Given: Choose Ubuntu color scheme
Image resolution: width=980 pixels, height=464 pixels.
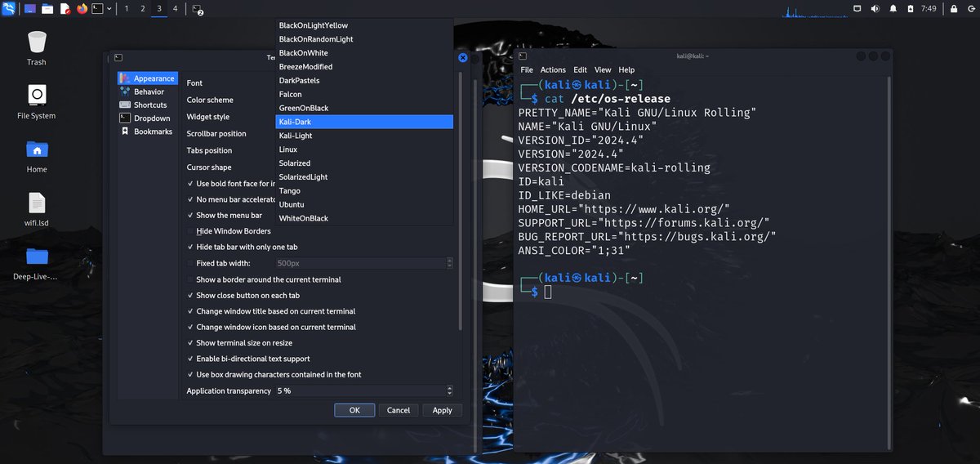Looking at the screenshot, I should (x=364, y=204).
